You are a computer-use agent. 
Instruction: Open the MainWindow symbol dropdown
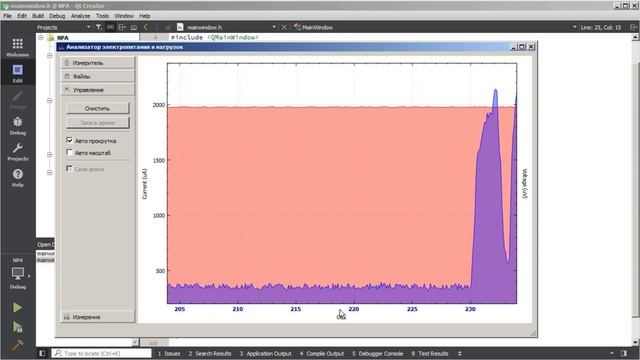pos(575,27)
